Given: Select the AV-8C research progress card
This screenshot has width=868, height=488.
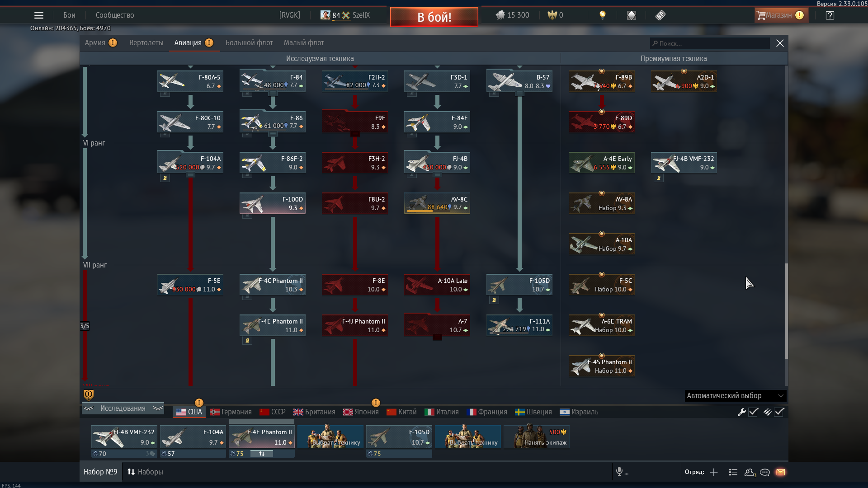Looking at the screenshot, I should pos(437,203).
